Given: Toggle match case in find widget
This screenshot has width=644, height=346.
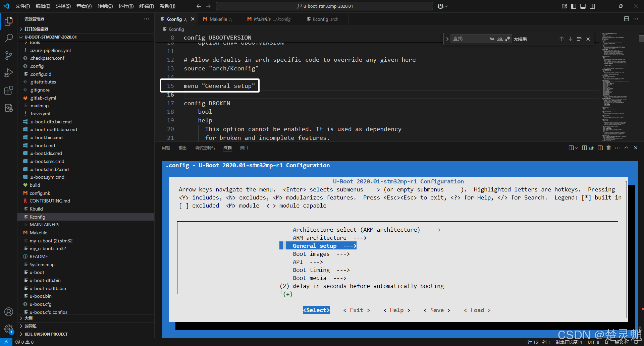Looking at the screenshot, I should point(492,39).
